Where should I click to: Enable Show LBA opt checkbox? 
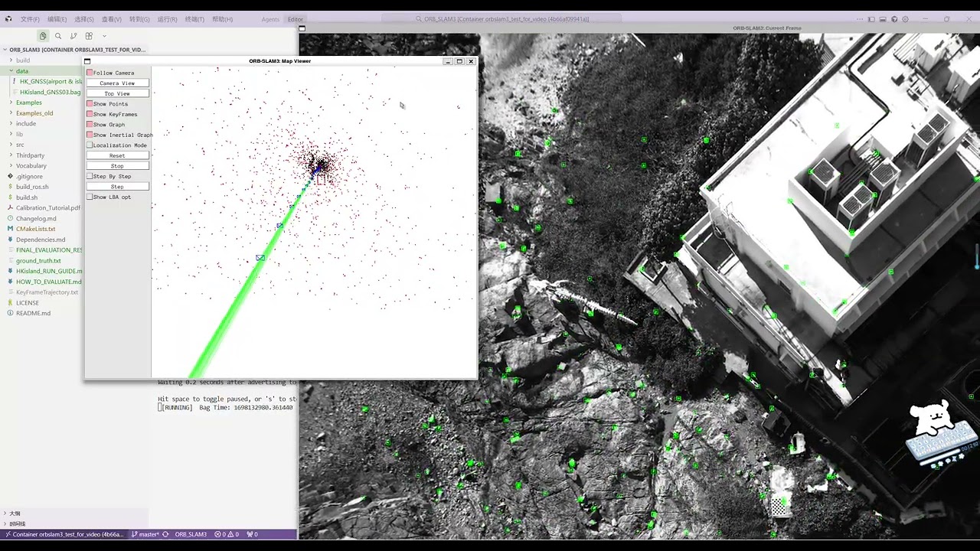click(x=90, y=197)
